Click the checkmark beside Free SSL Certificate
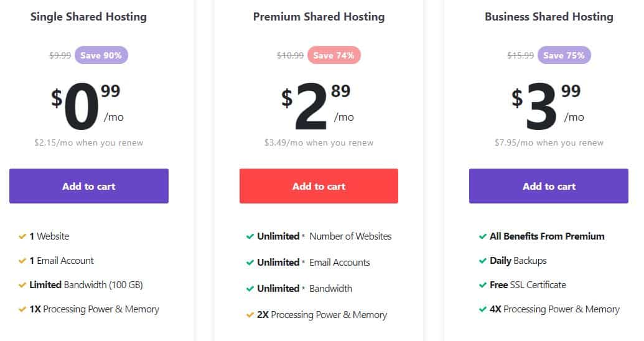 point(483,285)
